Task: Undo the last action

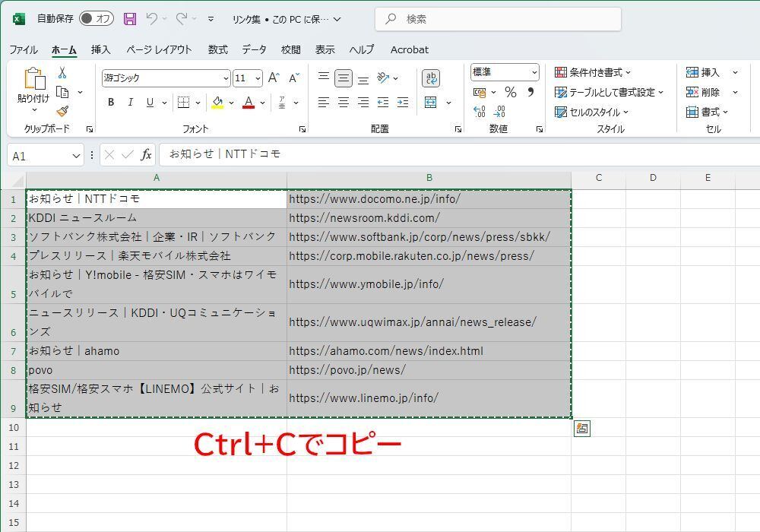Action: 152,19
